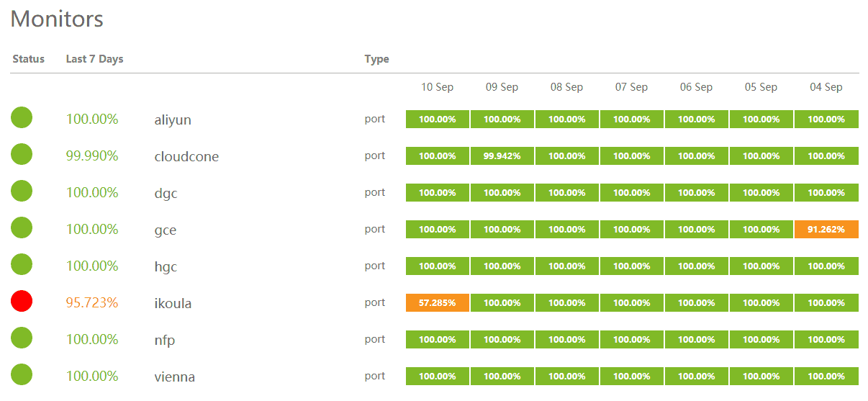Open the aliyun monitor name
The image size is (868, 401).
pos(173,120)
